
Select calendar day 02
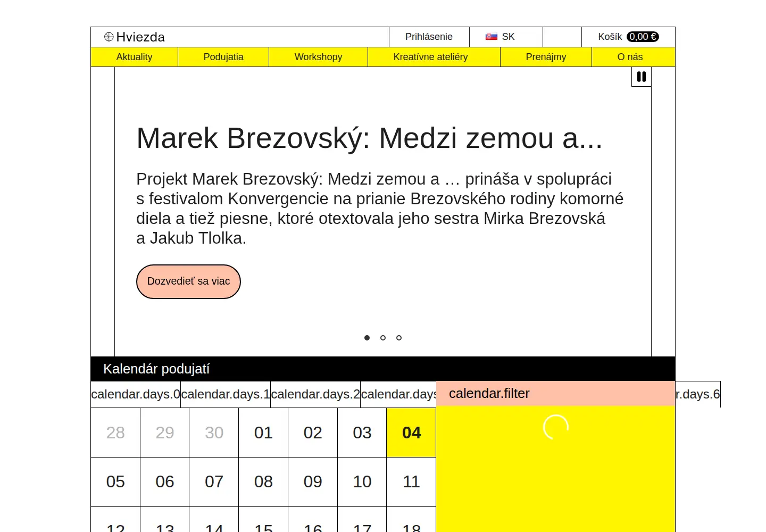(x=313, y=433)
